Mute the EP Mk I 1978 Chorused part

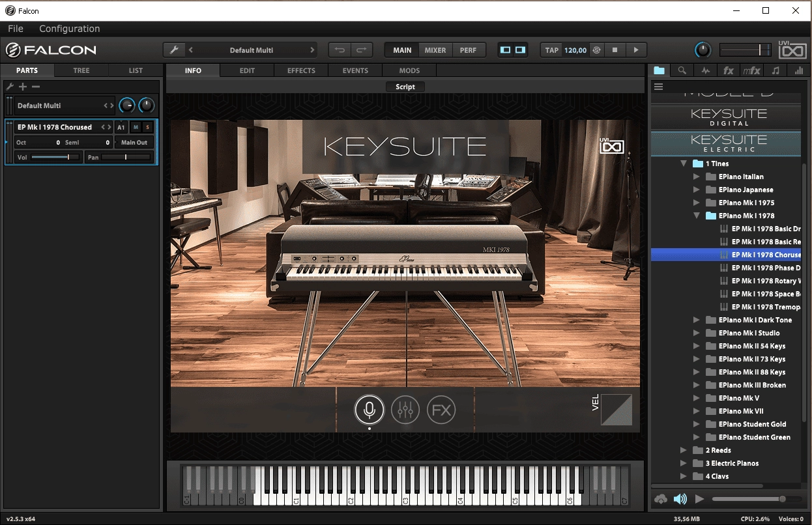[136, 127]
